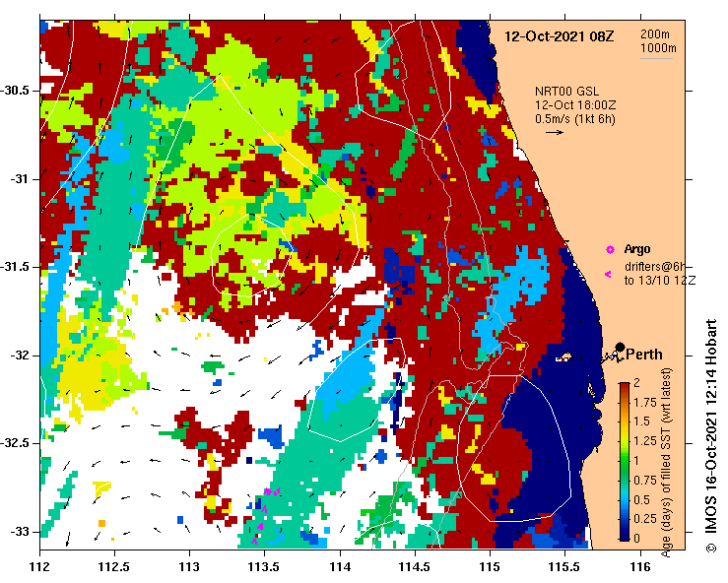Click the 200m depth contour label

(x=655, y=33)
